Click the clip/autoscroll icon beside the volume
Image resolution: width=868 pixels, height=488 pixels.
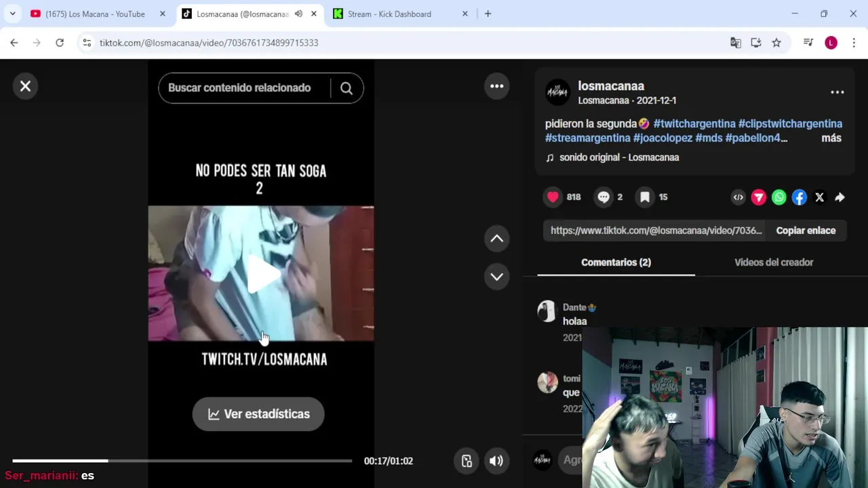coord(467,461)
